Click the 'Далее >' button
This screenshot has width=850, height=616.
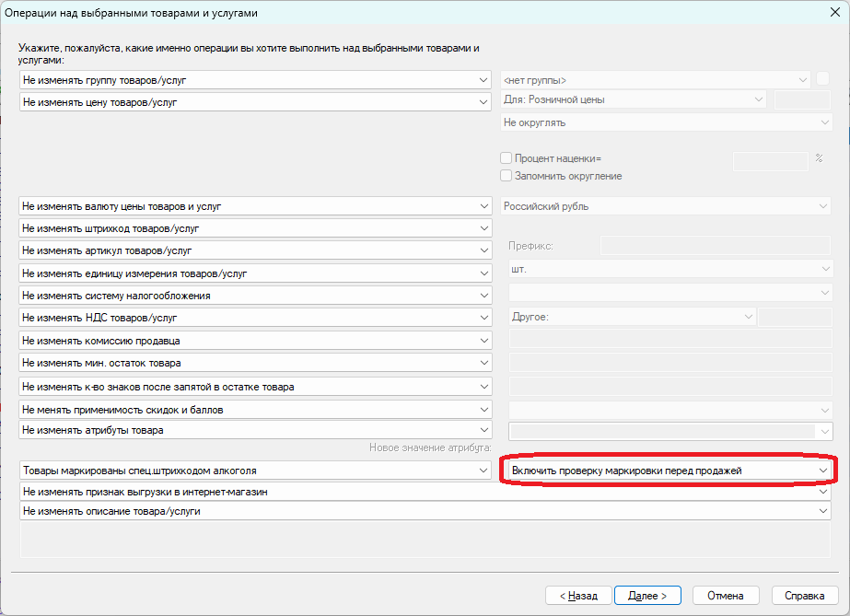[647, 596]
